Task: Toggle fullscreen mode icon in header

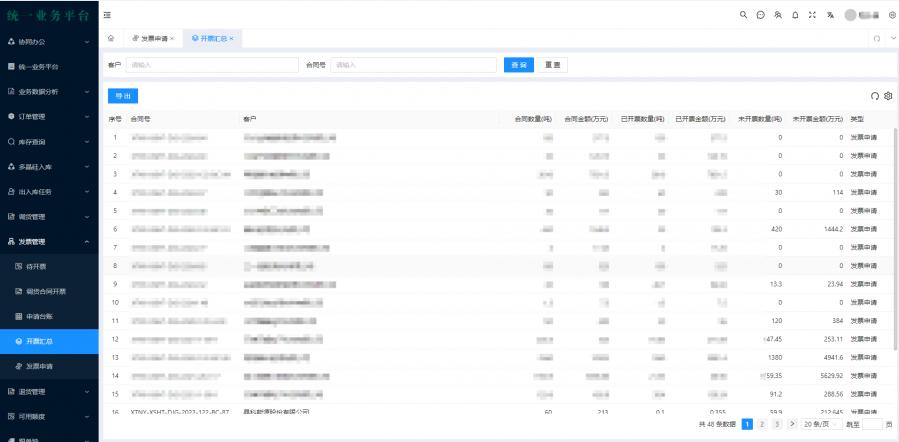Action: click(x=811, y=15)
